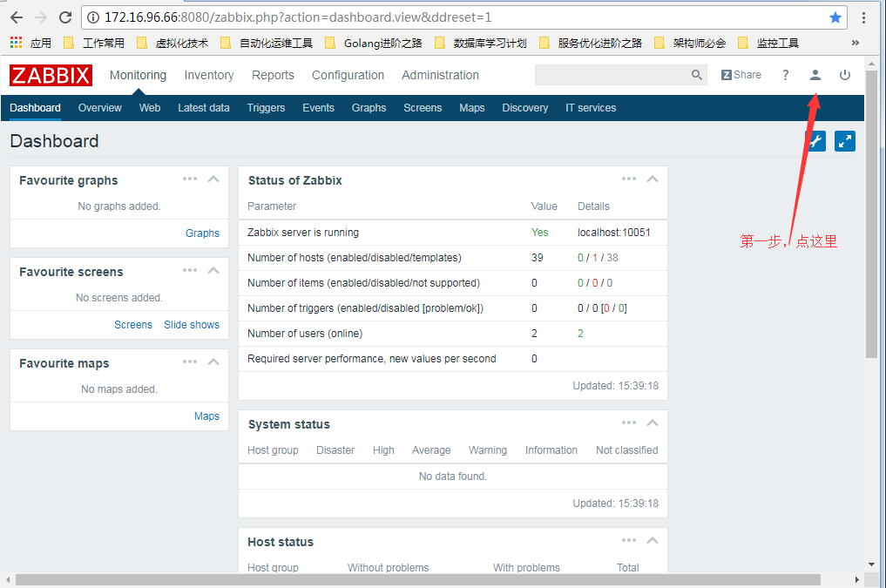The height and width of the screenshot is (588, 886).
Task: Click Maps link in Favourite maps widget
Action: coord(206,416)
